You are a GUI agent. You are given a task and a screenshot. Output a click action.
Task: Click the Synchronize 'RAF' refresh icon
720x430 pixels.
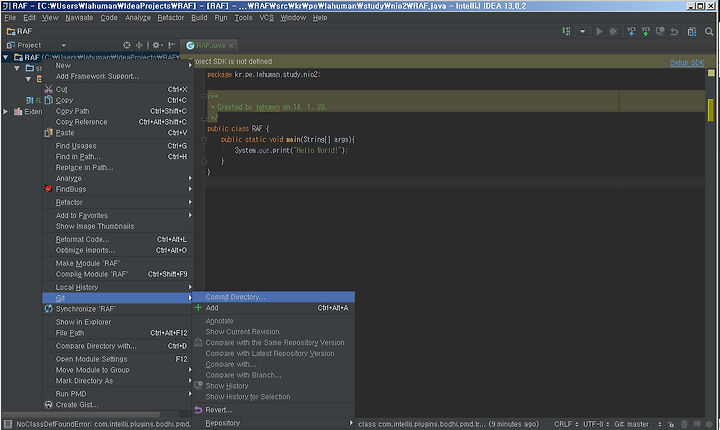[x=49, y=309]
